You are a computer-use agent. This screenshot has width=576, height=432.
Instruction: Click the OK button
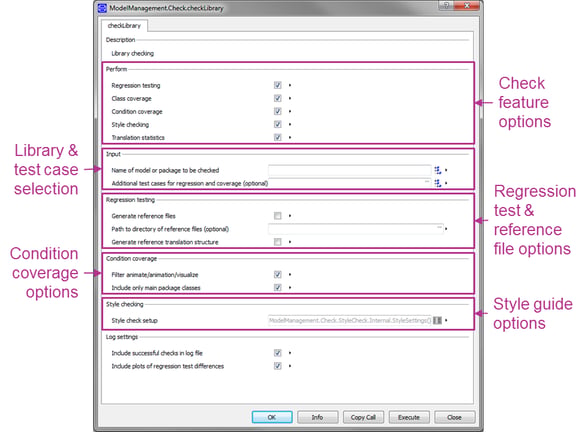pos(272,417)
